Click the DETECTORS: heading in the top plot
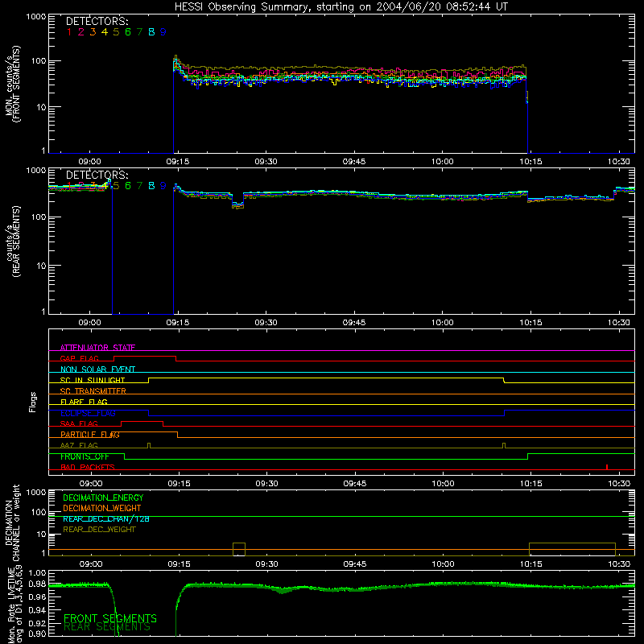The image size is (644, 644). (97, 22)
